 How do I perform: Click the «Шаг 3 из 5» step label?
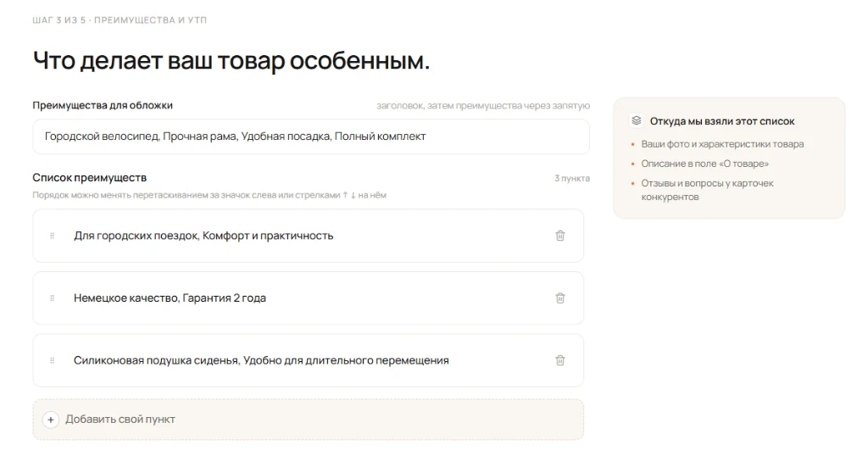(x=120, y=20)
